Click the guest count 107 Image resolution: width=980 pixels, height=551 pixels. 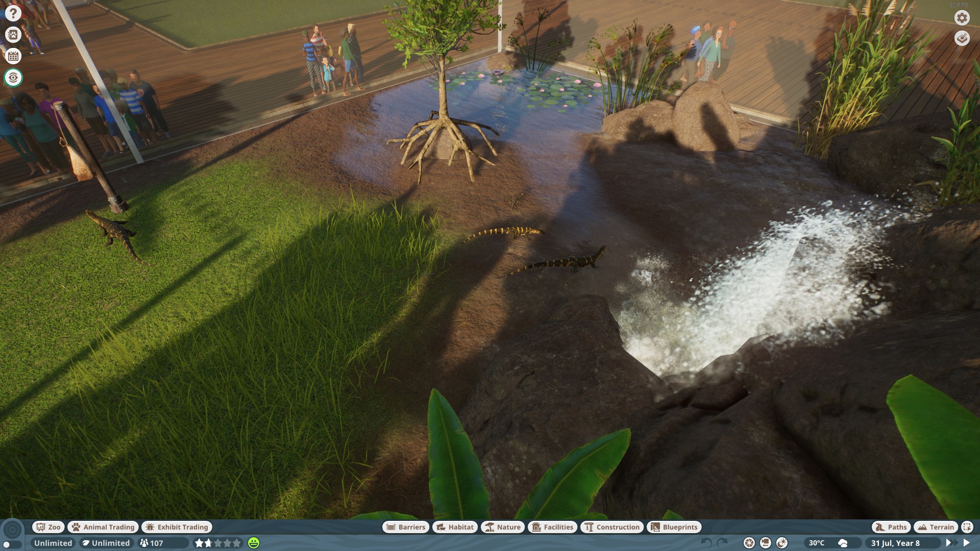163,543
